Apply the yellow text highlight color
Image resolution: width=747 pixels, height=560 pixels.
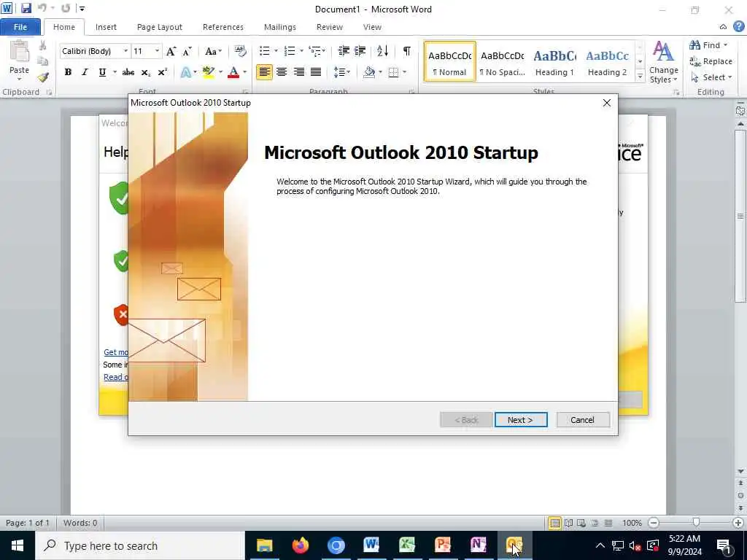click(208, 72)
